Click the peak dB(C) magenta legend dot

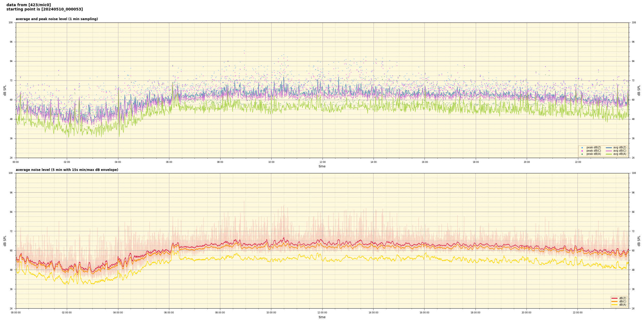582,151
